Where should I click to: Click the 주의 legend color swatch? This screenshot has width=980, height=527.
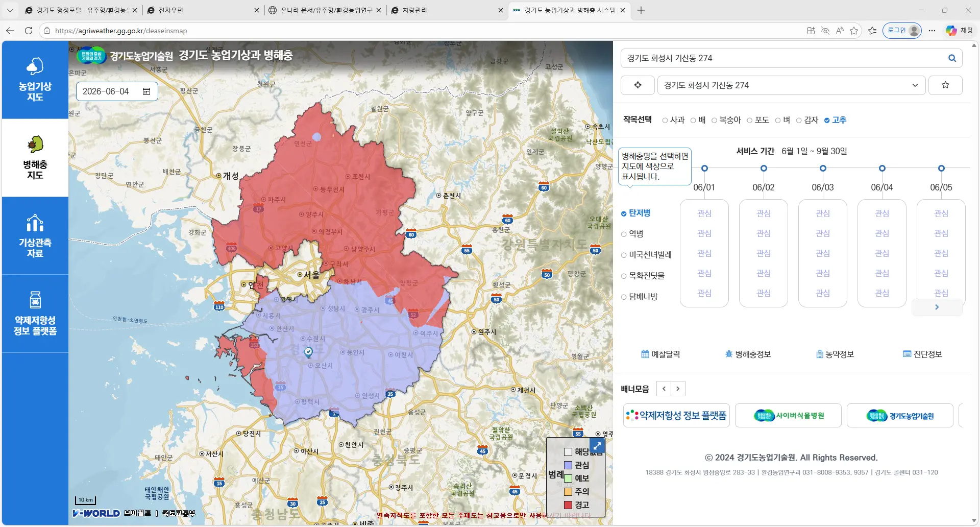568,492
